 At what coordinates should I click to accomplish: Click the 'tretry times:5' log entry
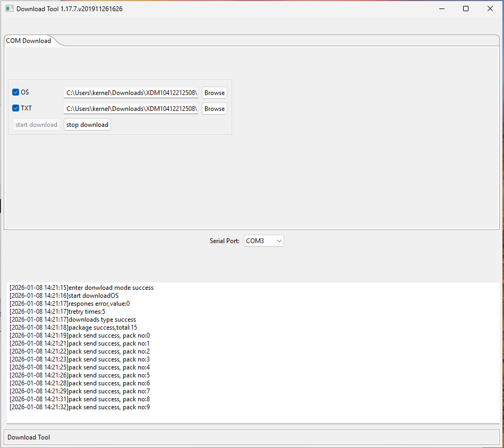(x=57, y=312)
